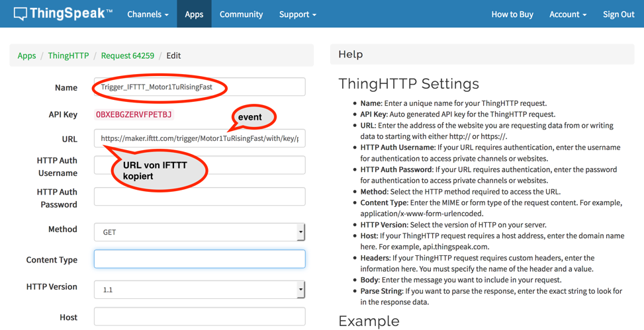Open the Account dropdown menu
This screenshot has width=644, height=330.
[567, 14]
